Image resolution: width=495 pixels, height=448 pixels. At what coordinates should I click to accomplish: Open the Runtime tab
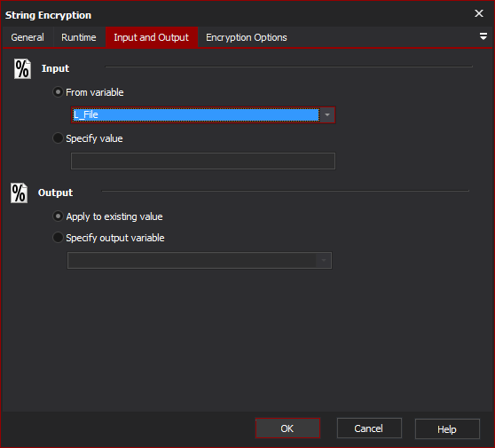click(x=79, y=37)
